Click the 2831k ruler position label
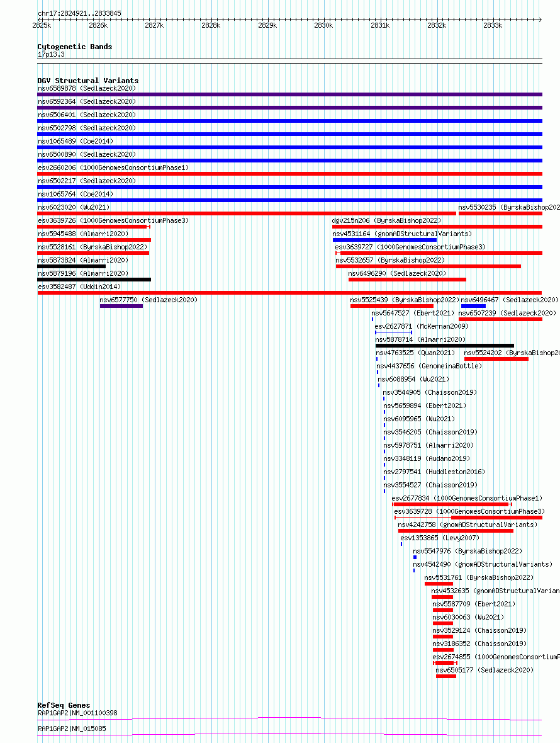 pyautogui.click(x=380, y=26)
